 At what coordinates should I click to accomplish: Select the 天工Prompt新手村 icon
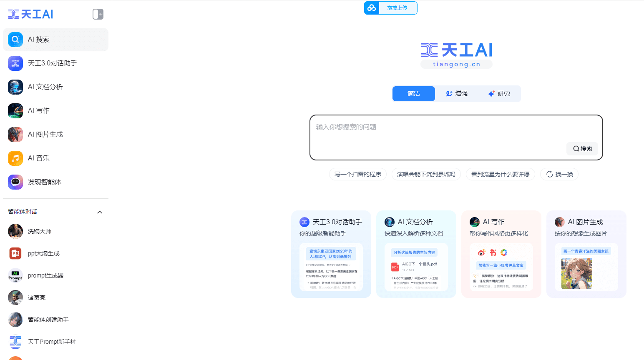pos(15,342)
